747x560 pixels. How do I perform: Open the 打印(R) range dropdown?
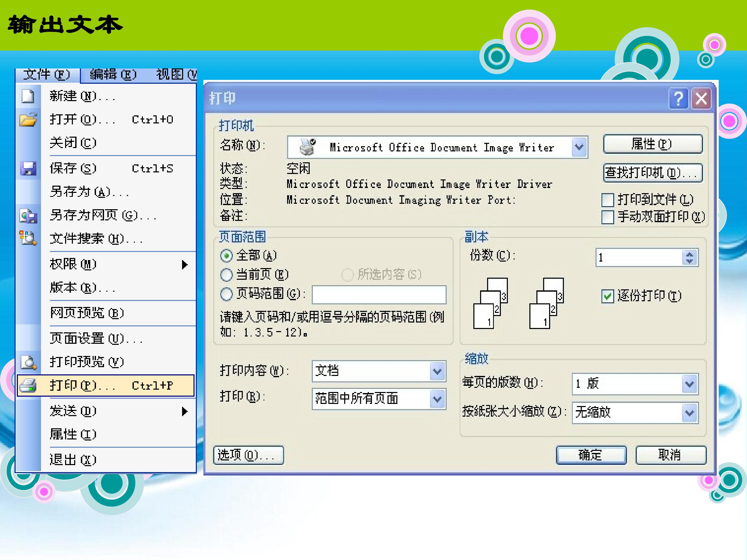tap(438, 399)
